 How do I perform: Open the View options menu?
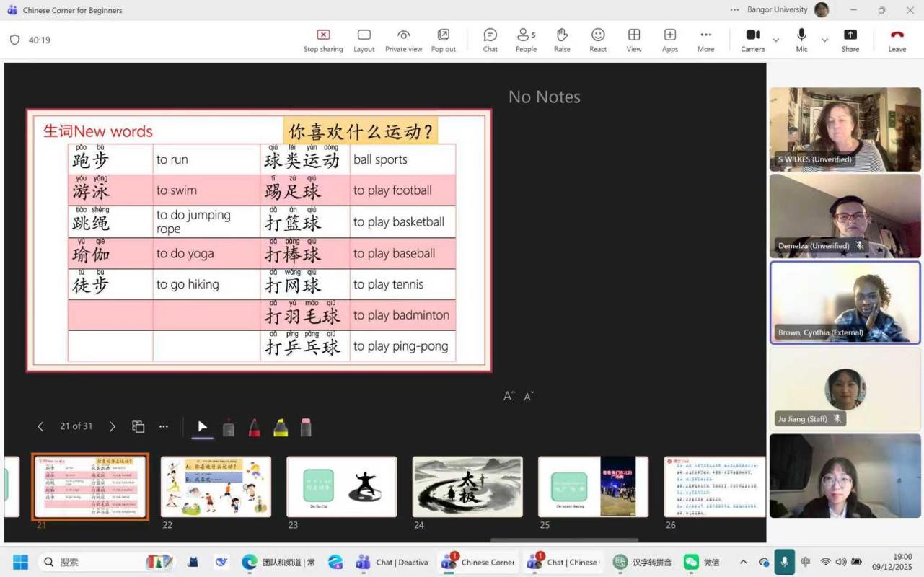pos(633,40)
